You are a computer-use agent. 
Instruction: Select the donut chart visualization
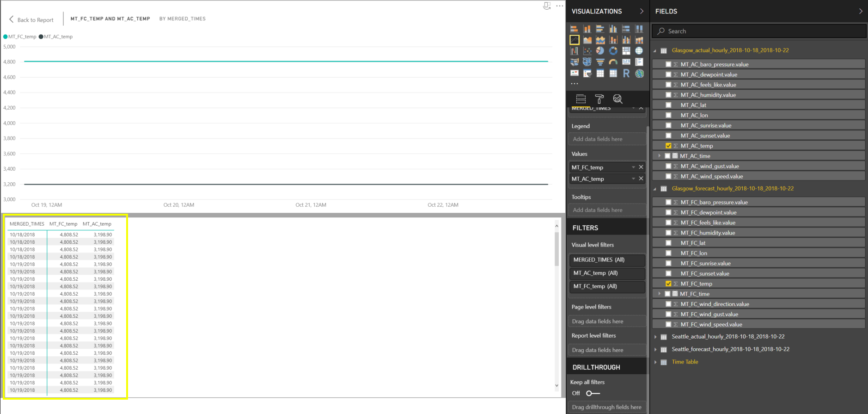(x=613, y=51)
